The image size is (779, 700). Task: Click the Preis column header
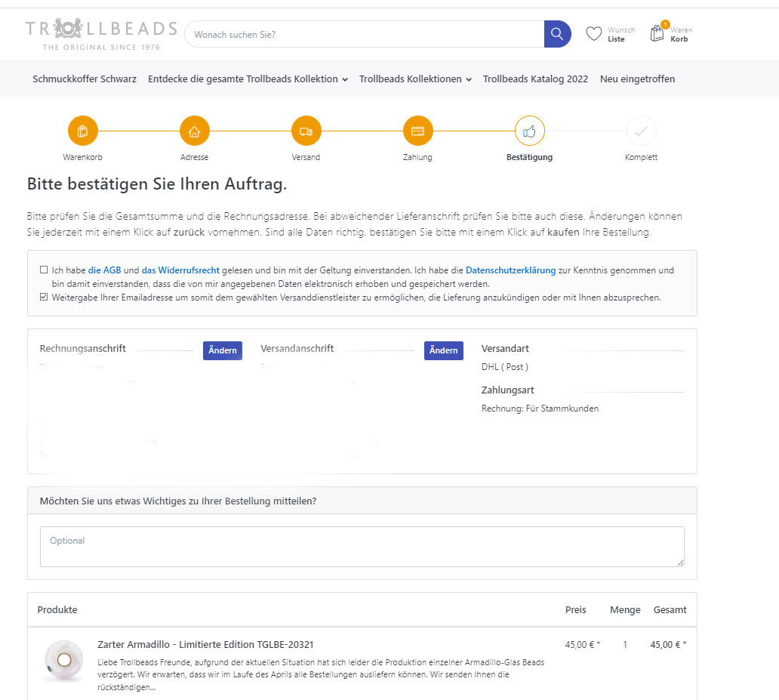tap(576, 610)
